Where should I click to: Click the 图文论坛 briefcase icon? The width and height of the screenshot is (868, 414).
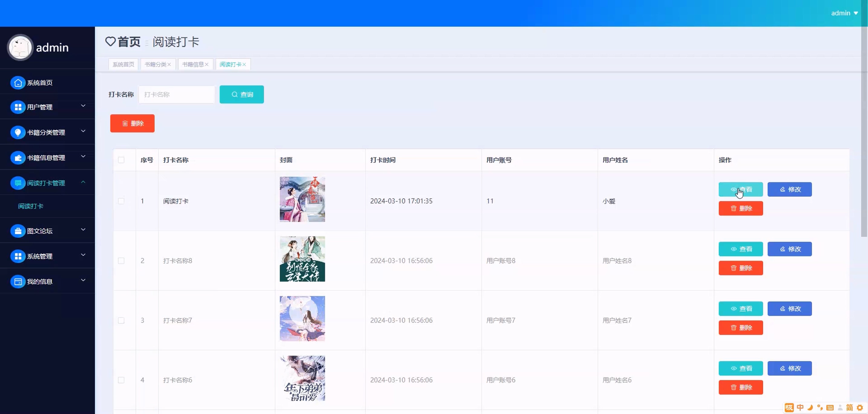coord(18,231)
